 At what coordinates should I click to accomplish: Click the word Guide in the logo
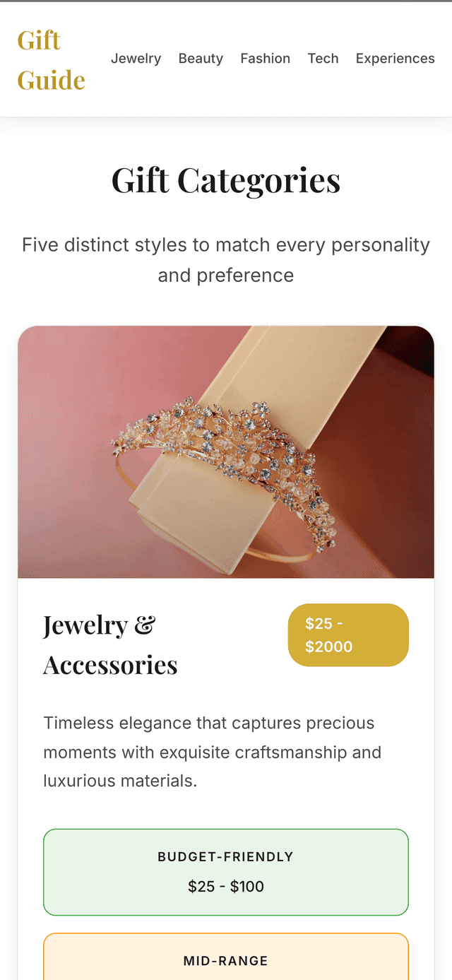coord(51,80)
